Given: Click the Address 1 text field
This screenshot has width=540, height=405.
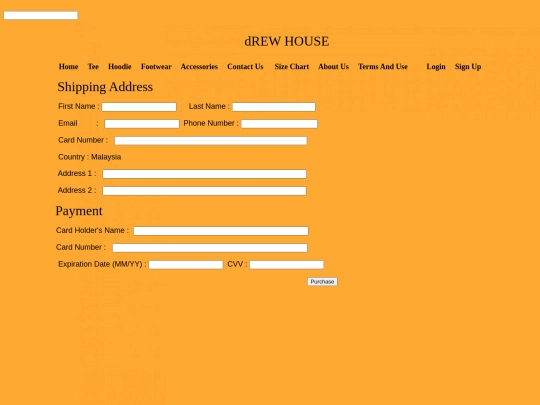Looking at the screenshot, I should (204, 174).
